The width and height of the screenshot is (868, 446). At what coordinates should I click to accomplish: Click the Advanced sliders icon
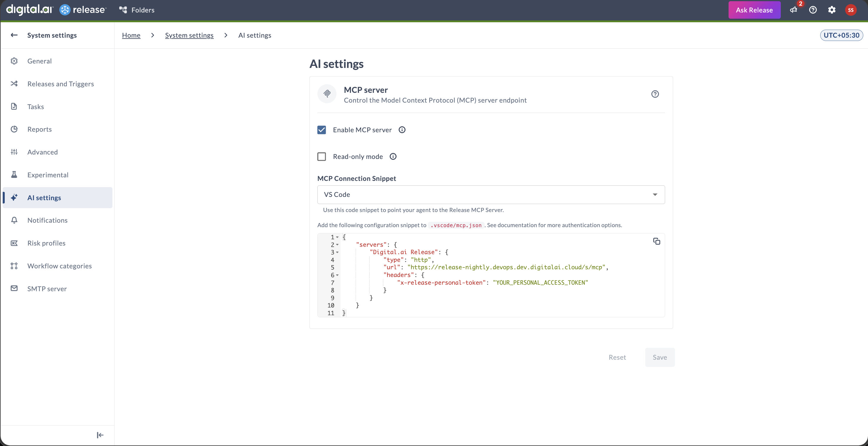click(x=14, y=152)
